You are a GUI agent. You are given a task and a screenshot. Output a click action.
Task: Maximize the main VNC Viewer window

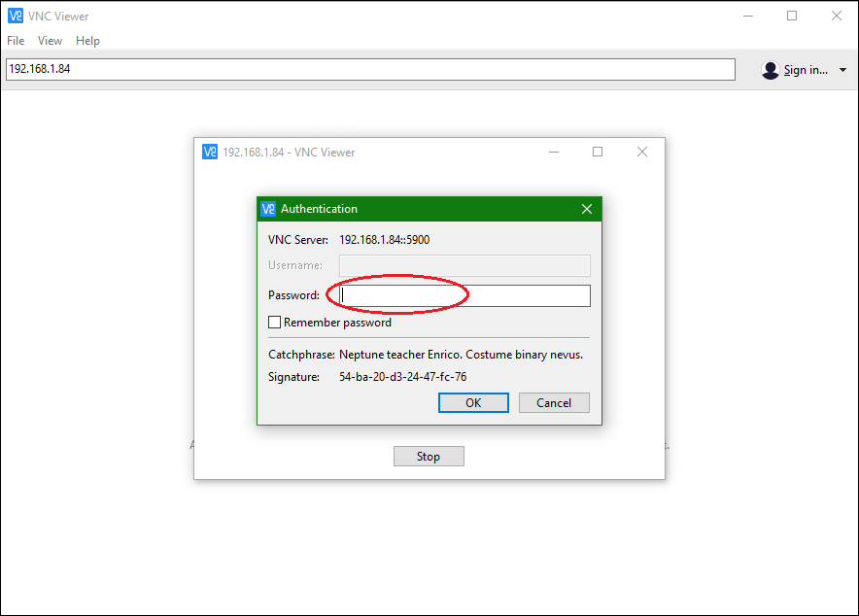792,16
